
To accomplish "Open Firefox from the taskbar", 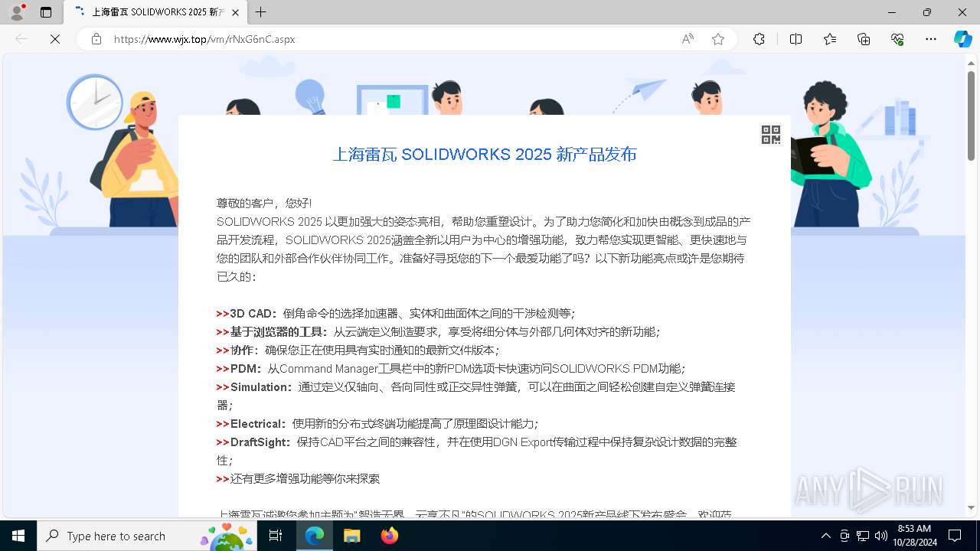I will (x=389, y=536).
